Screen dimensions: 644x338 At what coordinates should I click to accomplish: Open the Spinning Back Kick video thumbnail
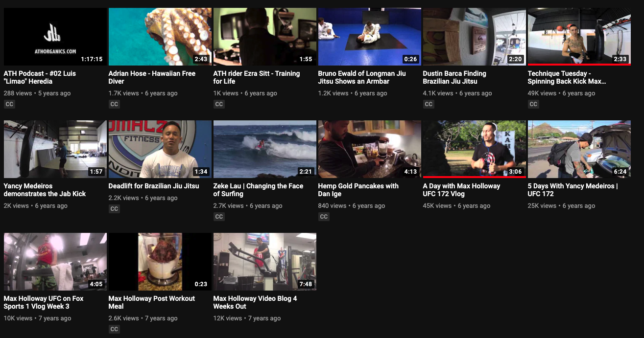coord(579,37)
